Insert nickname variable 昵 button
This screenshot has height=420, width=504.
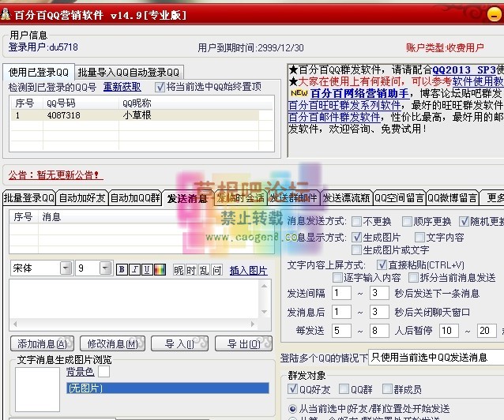pos(179,270)
